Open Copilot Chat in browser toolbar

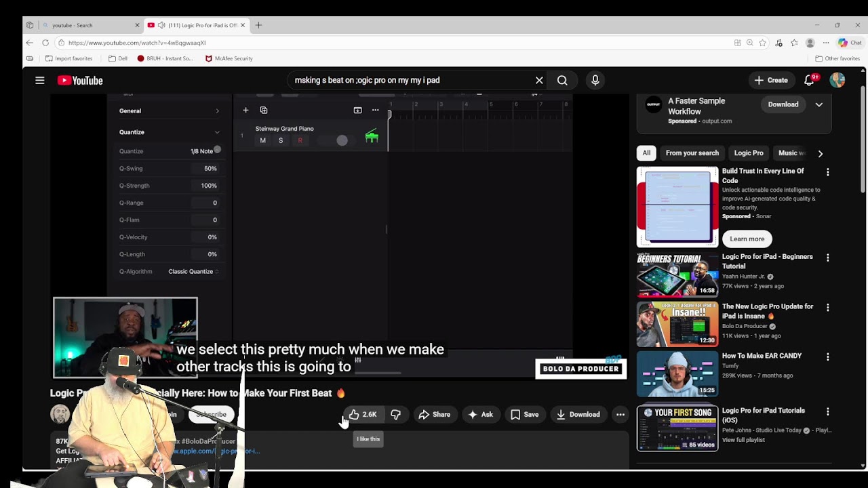click(849, 43)
